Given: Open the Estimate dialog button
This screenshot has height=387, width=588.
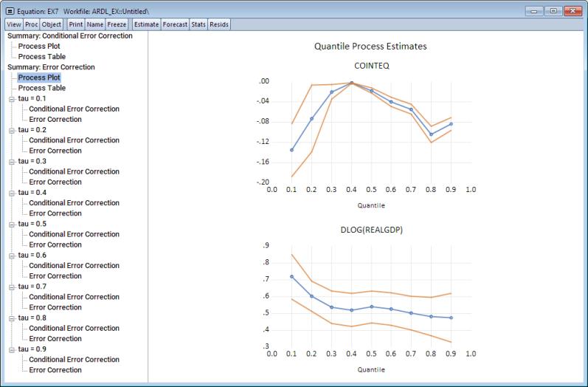Looking at the screenshot, I should pyautogui.click(x=146, y=24).
